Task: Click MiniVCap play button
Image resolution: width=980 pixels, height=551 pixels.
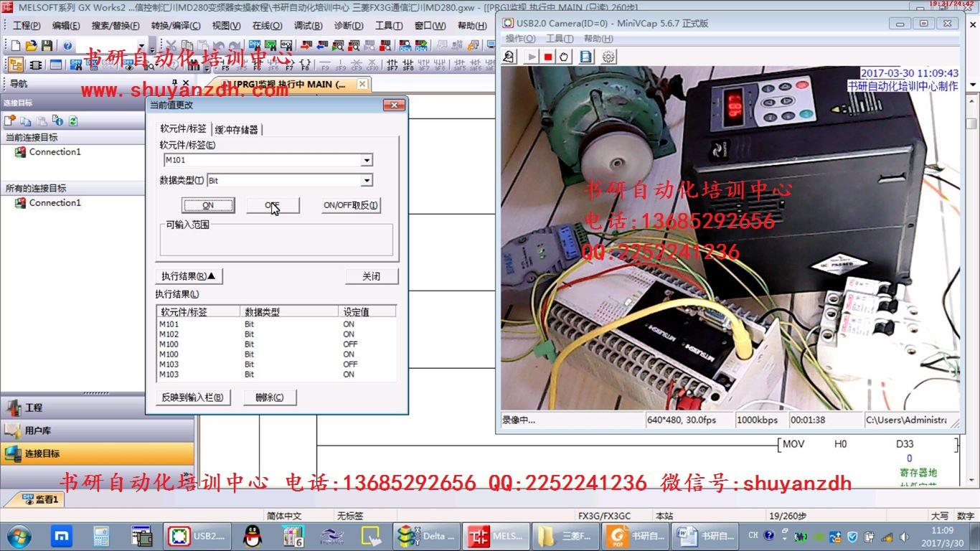Action: point(532,57)
